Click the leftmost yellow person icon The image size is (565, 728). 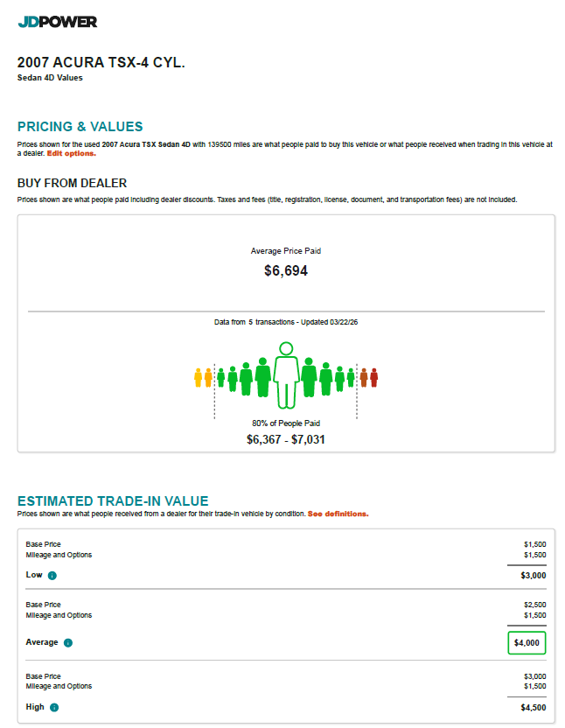point(199,377)
